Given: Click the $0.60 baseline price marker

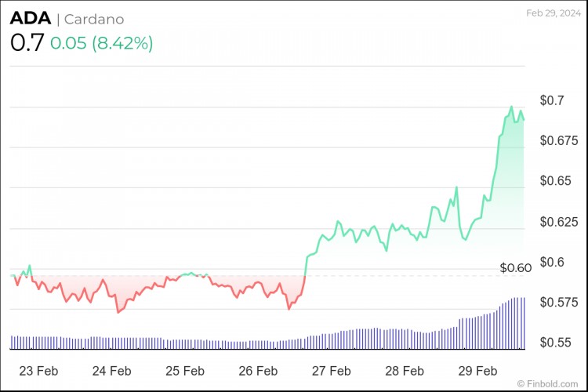Looking at the screenshot, I should (516, 268).
